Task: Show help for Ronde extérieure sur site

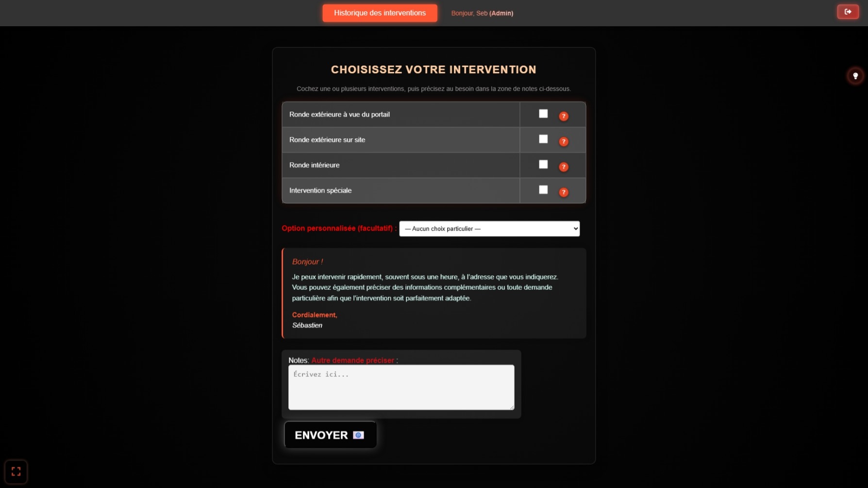Action: click(x=563, y=141)
